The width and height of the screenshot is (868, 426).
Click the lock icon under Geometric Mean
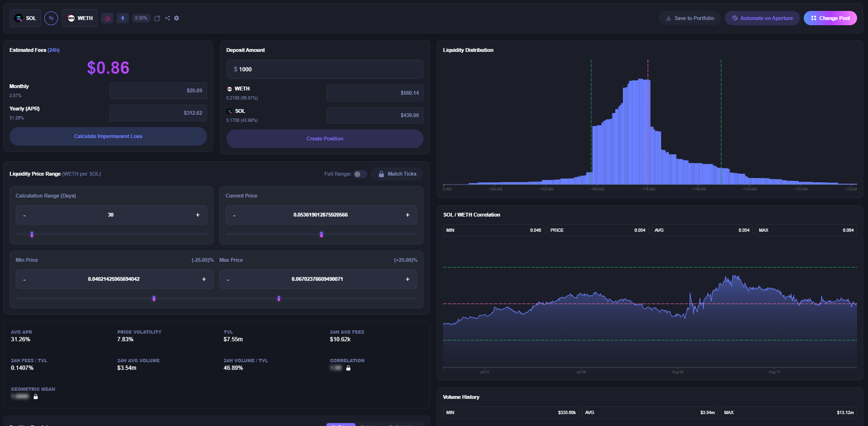(36, 396)
